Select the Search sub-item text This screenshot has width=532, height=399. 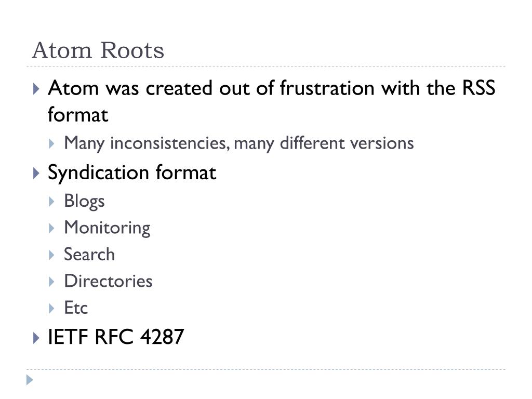pos(89,255)
